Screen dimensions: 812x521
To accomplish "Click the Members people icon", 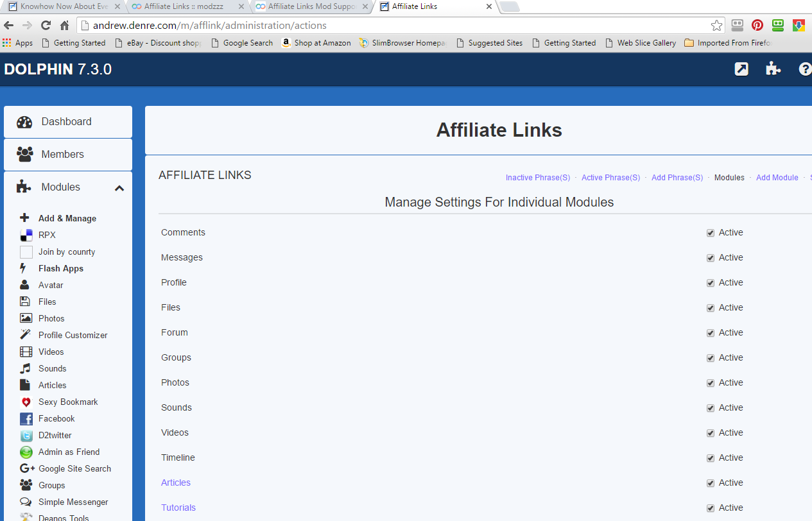I will tap(24, 155).
